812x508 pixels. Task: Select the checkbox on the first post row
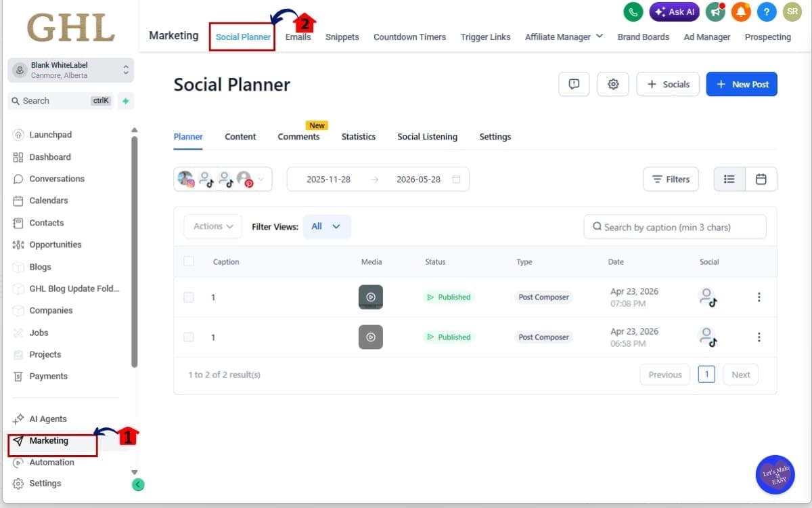click(x=189, y=297)
